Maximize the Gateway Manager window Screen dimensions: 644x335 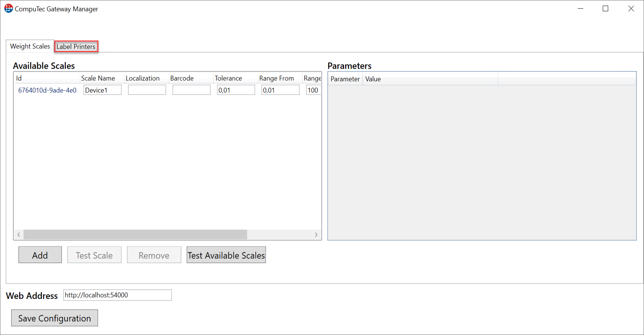[605, 9]
